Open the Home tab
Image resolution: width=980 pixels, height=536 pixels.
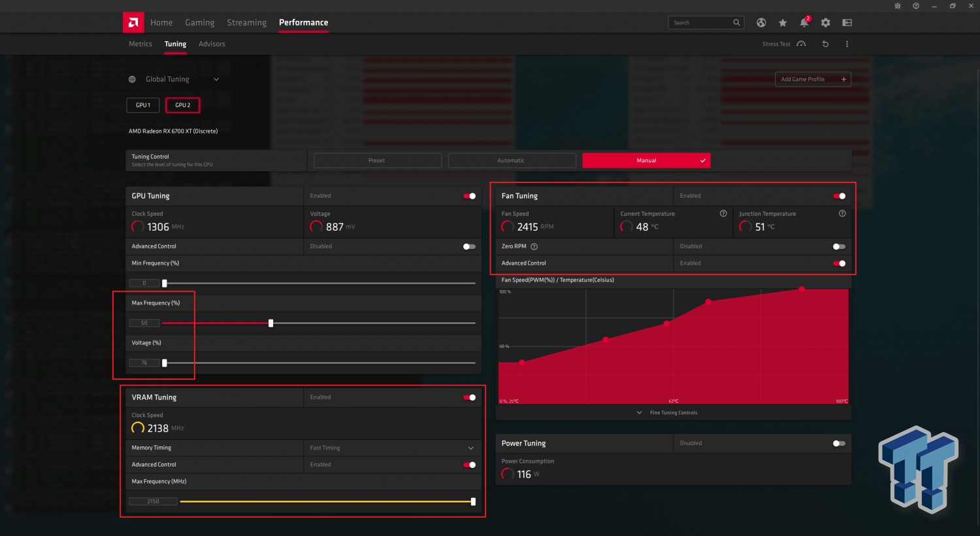(x=161, y=22)
